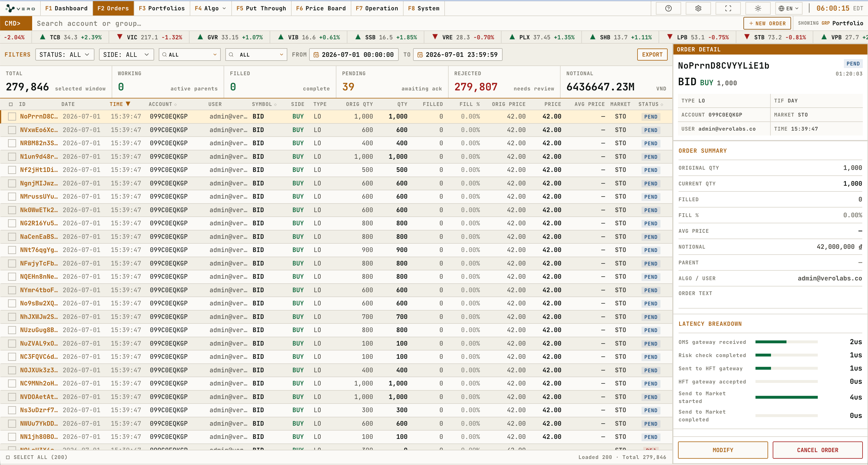Open settings gear icon in header
The image size is (868, 465).
click(x=698, y=8)
